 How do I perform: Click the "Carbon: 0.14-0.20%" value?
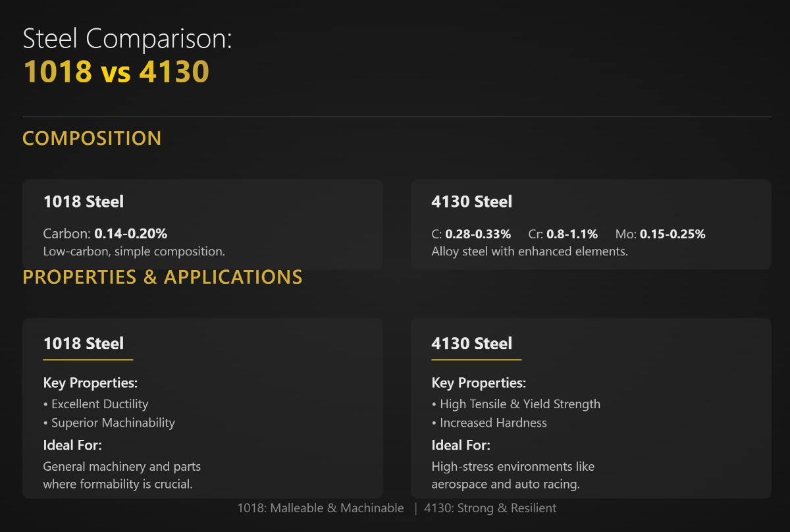coord(105,234)
